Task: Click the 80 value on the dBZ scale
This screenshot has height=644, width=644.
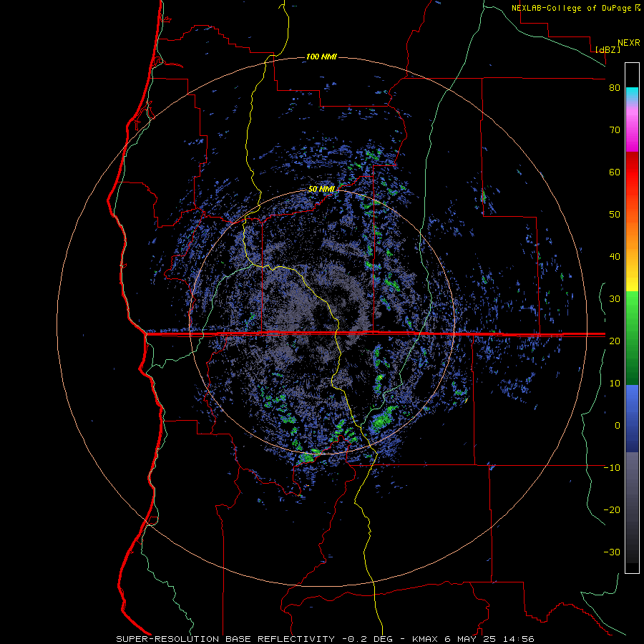Action: 615,88
